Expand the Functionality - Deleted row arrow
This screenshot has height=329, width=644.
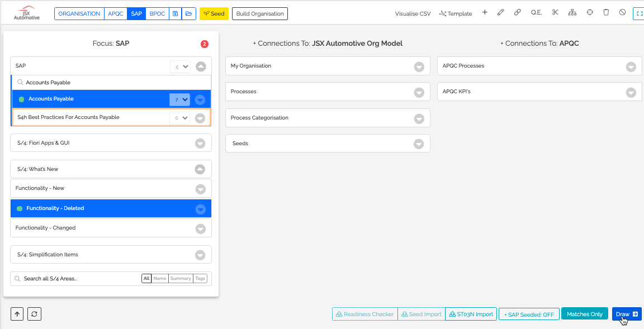pyautogui.click(x=201, y=209)
